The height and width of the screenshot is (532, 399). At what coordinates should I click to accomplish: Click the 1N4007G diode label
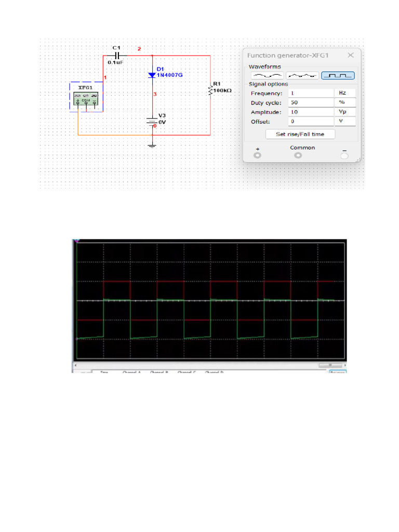pyautogui.click(x=170, y=75)
